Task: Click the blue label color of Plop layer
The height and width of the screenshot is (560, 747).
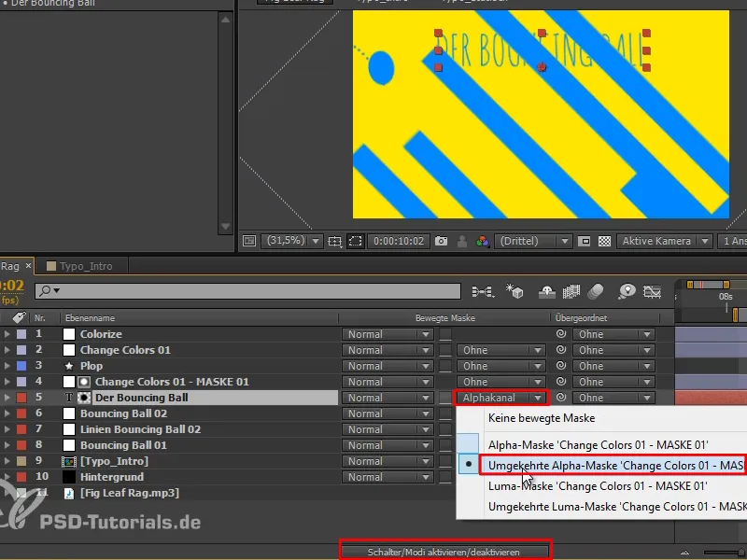Action: tap(21, 366)
